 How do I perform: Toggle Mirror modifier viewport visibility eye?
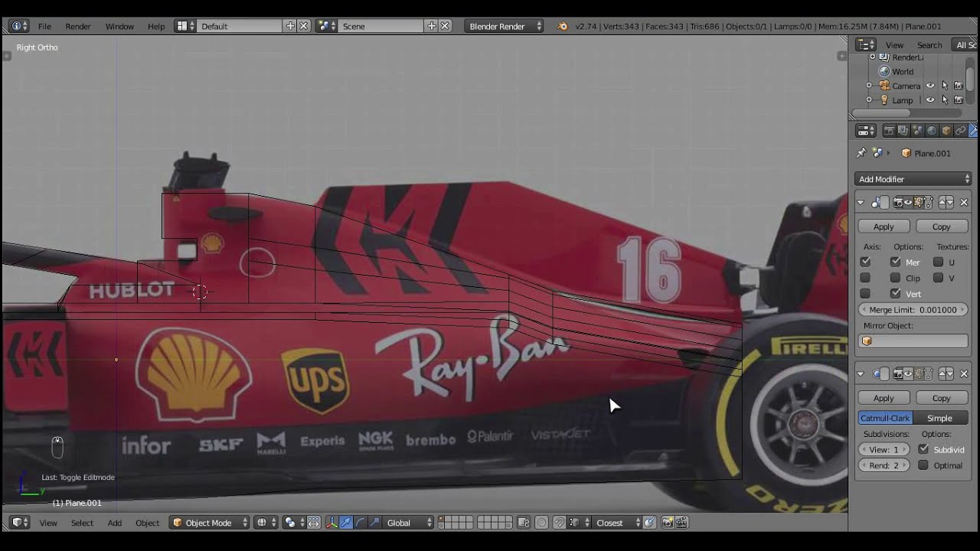[x=907, y=203]
